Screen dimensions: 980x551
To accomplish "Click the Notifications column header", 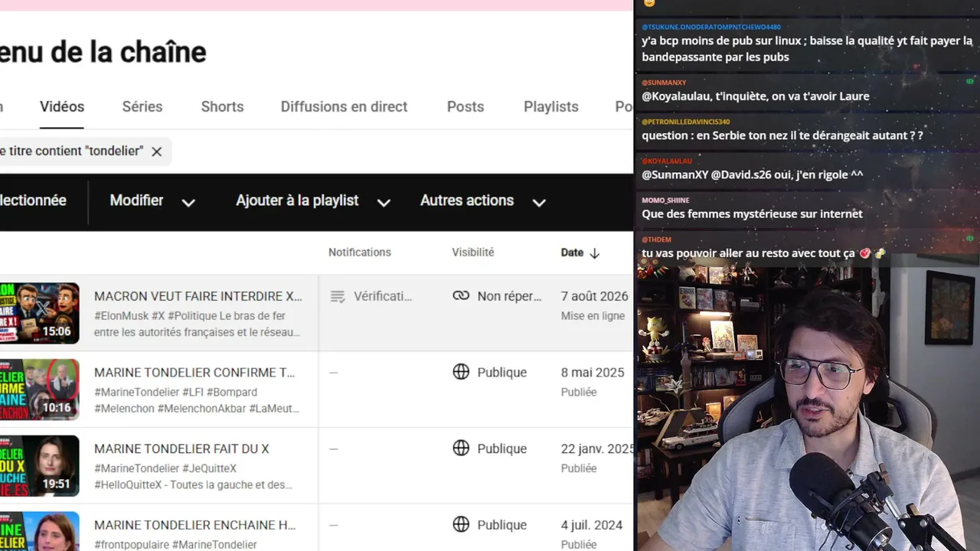I will pyautogui.click(x=360, y=253).
